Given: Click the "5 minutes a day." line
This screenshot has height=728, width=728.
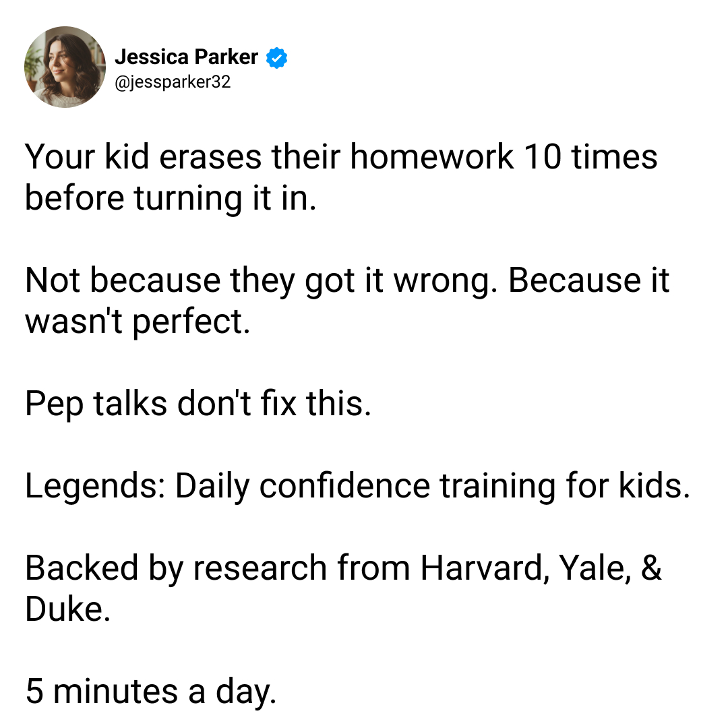Looking at the screenshot, I should (x=151, y=691).
